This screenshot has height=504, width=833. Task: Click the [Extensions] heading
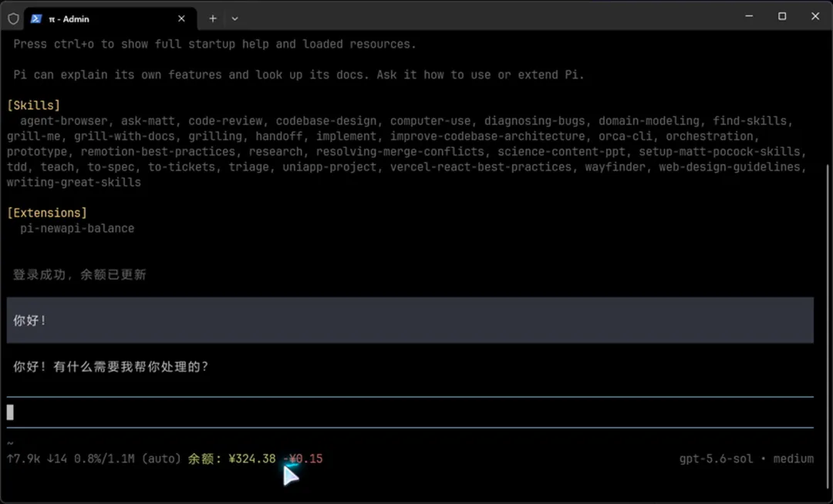(47, 213)
